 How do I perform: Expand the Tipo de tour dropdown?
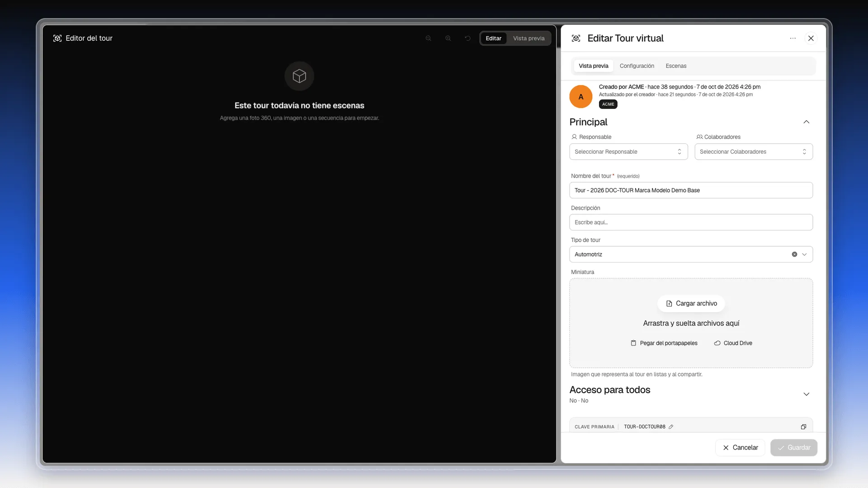(804, 254)
